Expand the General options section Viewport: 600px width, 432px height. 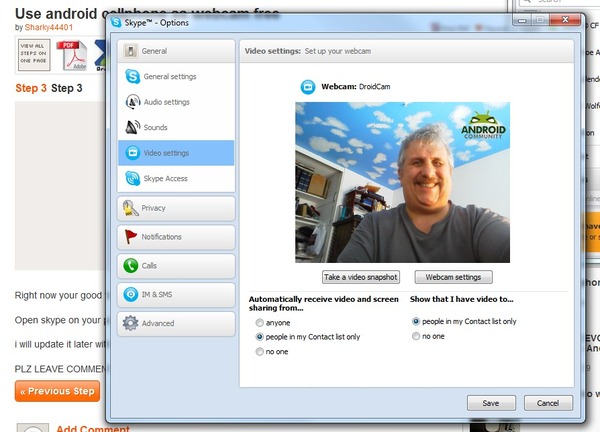176,51
